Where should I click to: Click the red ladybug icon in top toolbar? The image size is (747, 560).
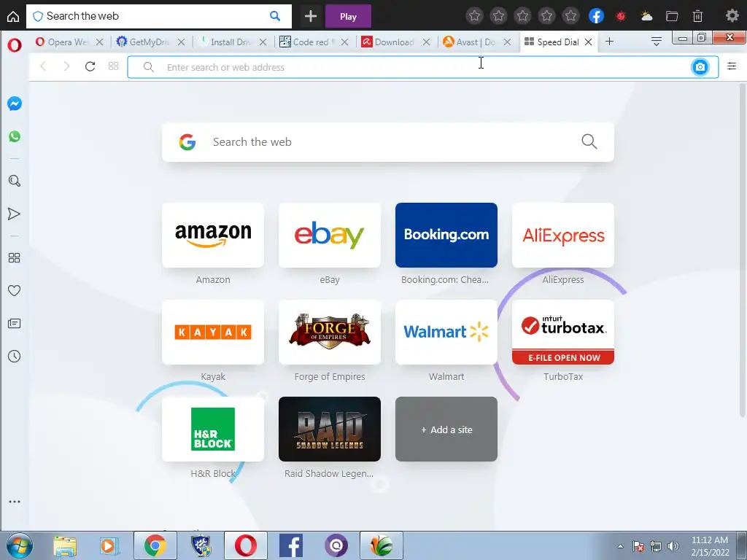pyautogui.click(x=621, y=16)
